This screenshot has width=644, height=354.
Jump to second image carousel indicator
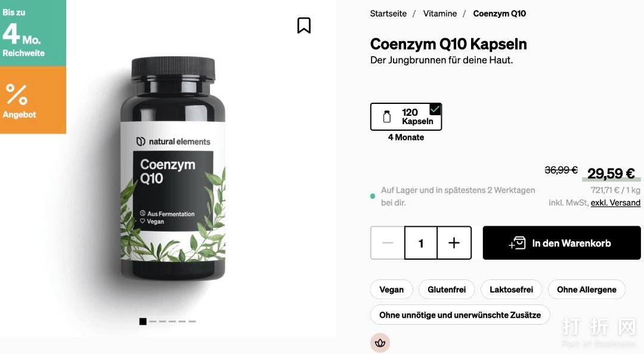(x=153, y=322)
